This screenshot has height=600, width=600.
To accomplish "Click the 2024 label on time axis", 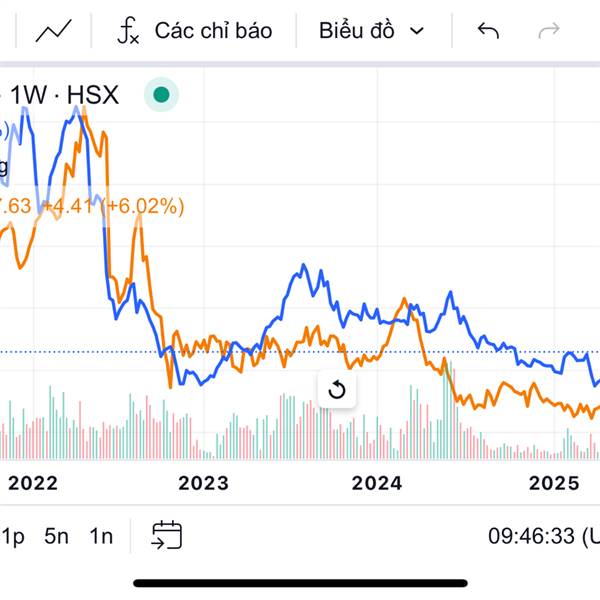I will [377, 484].
